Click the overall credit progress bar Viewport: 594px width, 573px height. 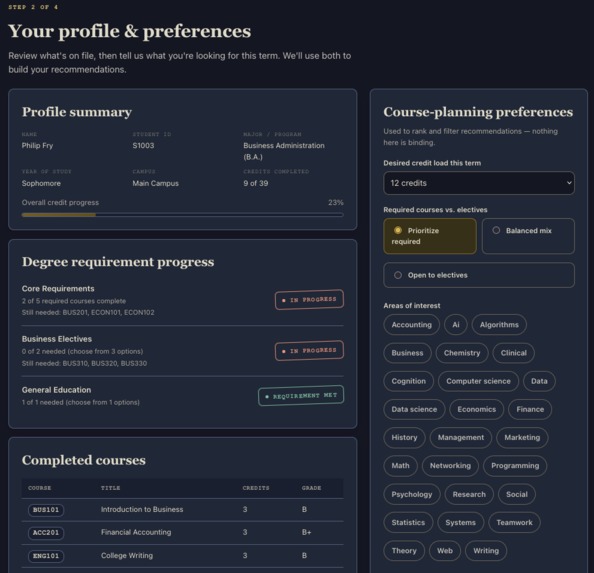click(183, 215)
